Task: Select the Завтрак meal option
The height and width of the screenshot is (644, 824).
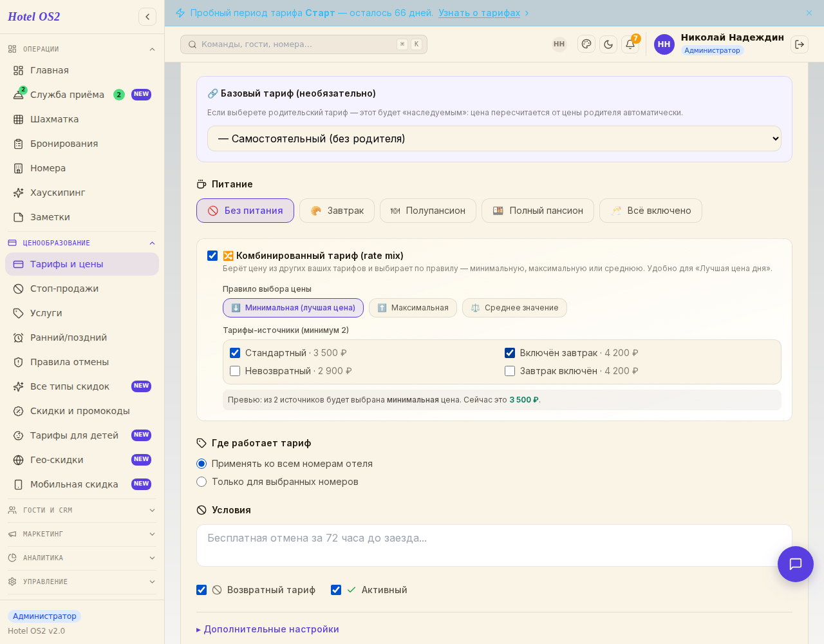Action: (x=337, y=211)
